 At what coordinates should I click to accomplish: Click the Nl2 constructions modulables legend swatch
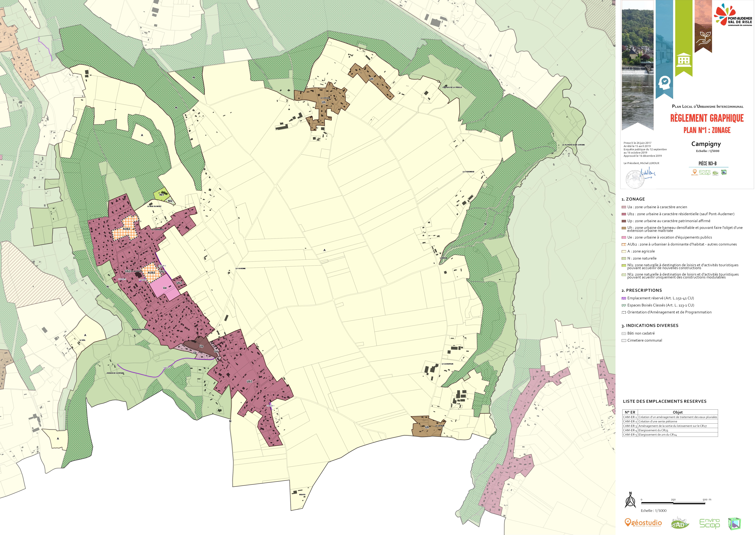(x=624, y=275)
